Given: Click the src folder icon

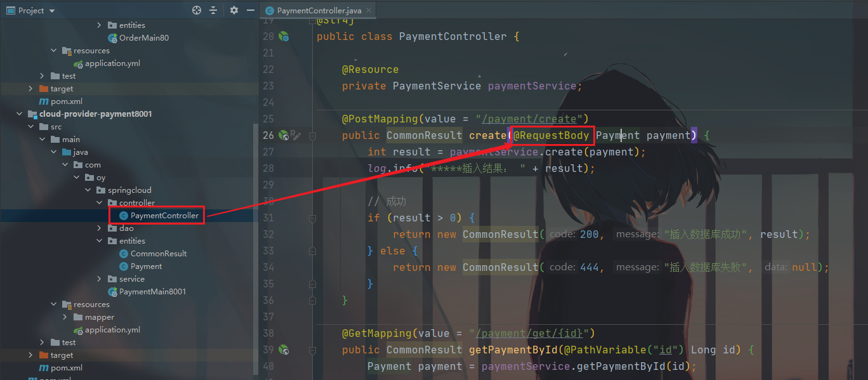Looking at the screenshot, I should (44, 127).
